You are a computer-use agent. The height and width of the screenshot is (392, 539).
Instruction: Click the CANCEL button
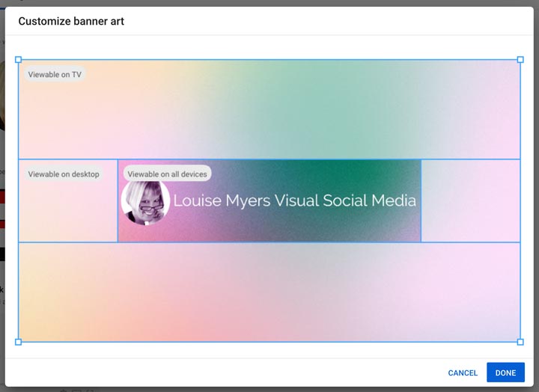463,373
